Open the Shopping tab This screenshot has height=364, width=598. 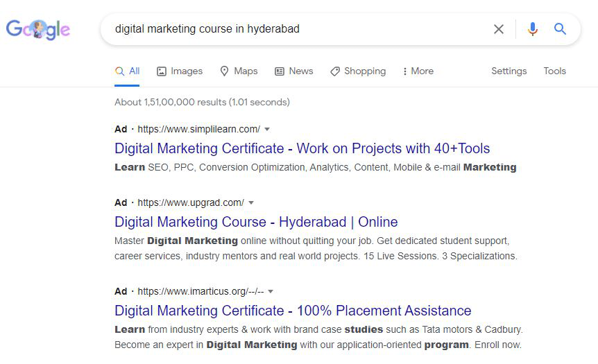point(358,71)
